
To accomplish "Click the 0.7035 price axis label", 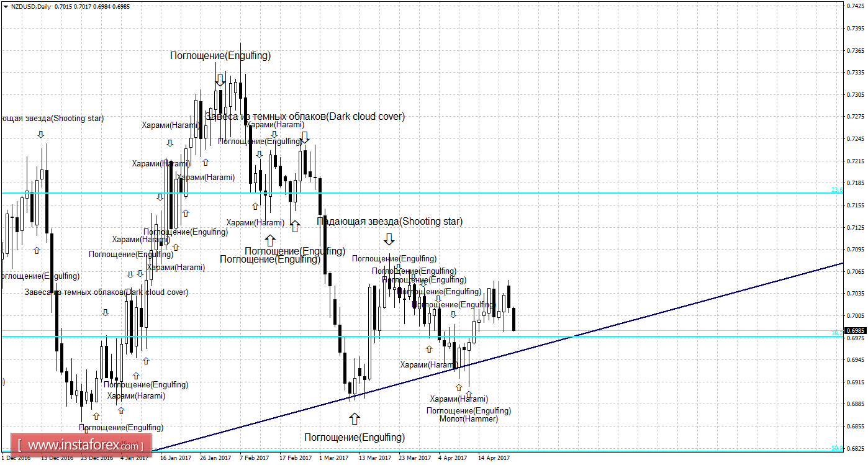I will pyautogui.click(x=855, y=294).
